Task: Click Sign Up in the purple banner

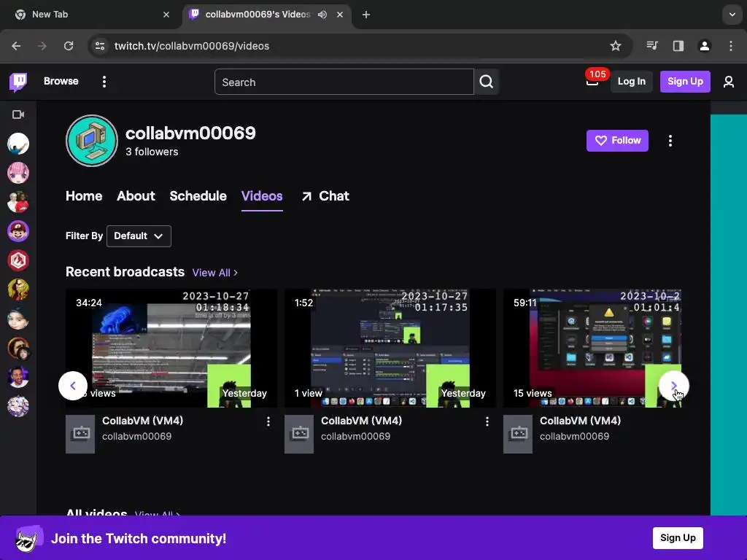Action: [678, 538]
